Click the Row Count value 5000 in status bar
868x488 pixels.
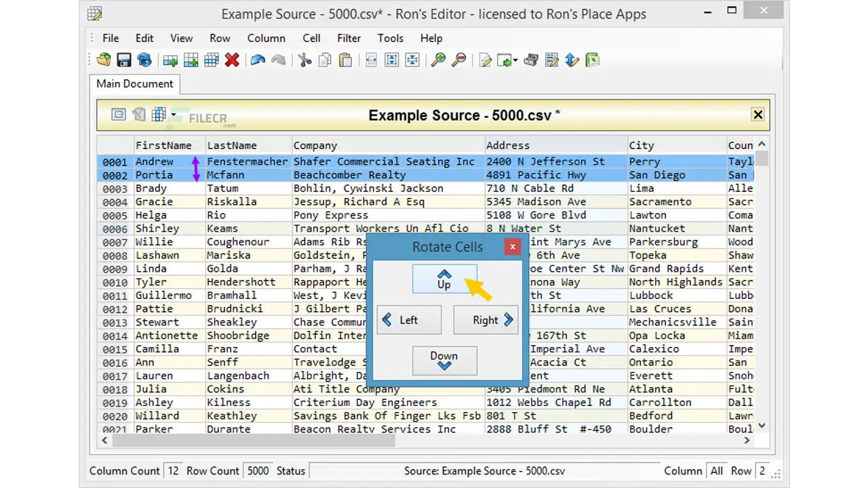coord(258,470)
